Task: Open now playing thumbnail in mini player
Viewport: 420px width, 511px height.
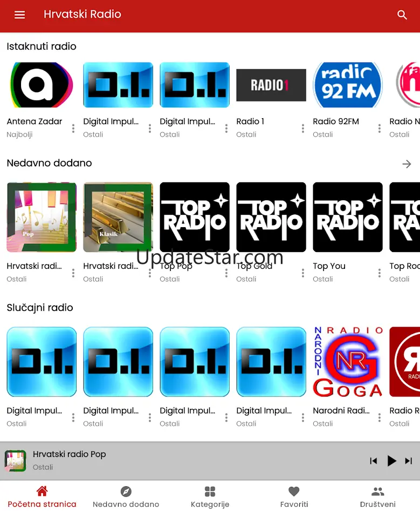Action: pyautogui.click(x=15, y=461)
